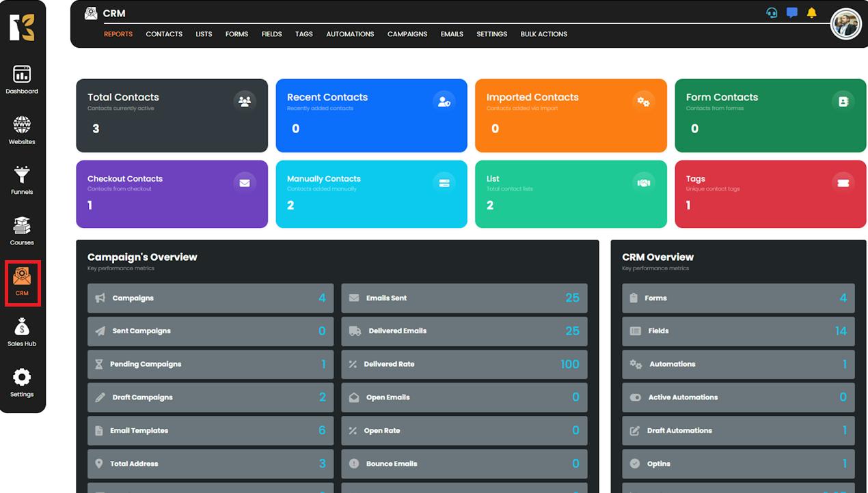The height and width of the screenshot is (493, 868).
Task: Open the Automations tab
Action: tap(350, 34)
